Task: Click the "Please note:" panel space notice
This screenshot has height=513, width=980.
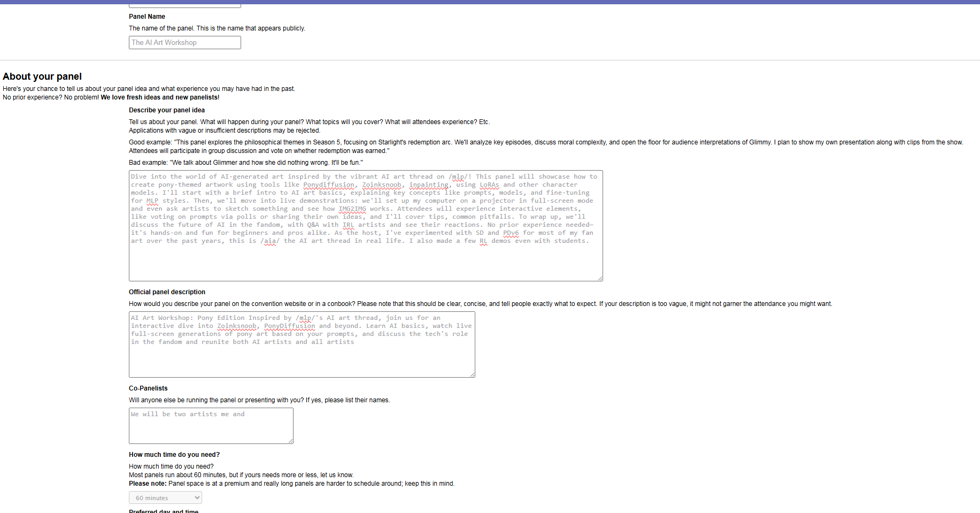Action: pyautogui.click(x=291, y=484)
